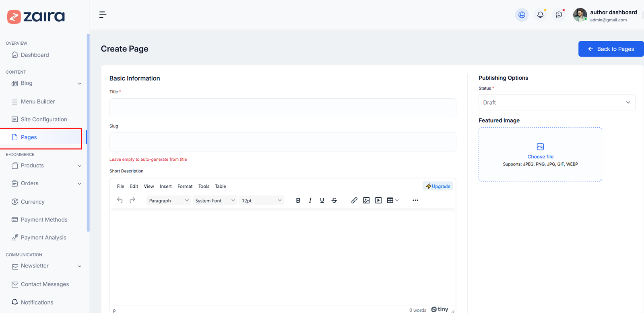Open the globe language icon

(522, 15)
